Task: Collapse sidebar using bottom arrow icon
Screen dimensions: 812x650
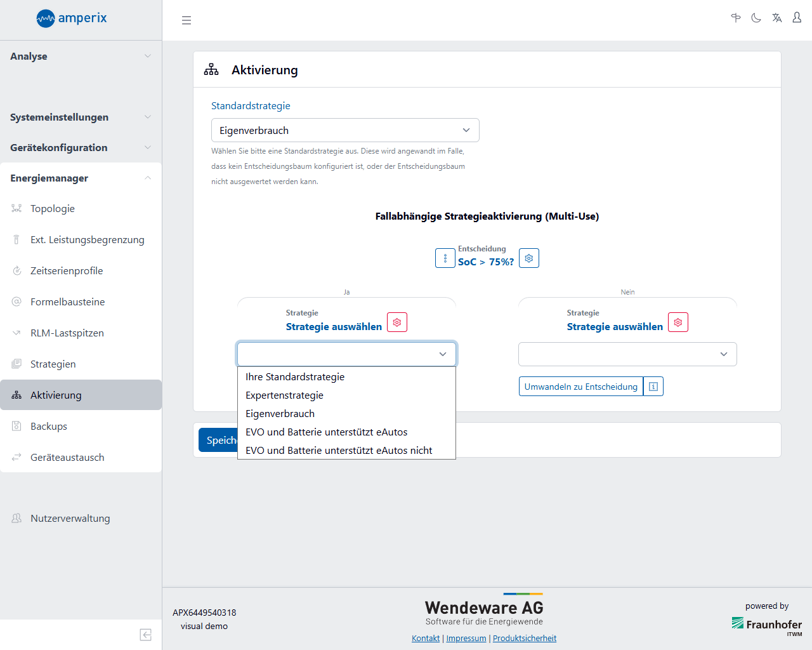Action: (146, 635)
